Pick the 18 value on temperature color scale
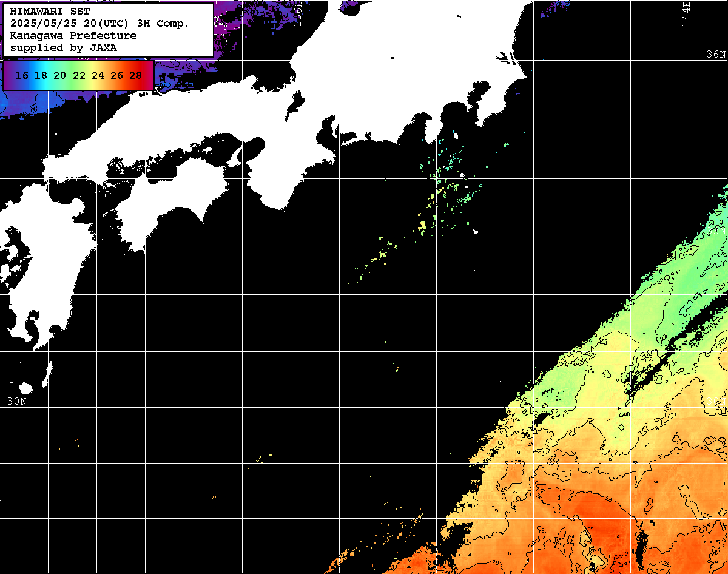The width and height of the screenshot is (728, 574). click(41, 75)
